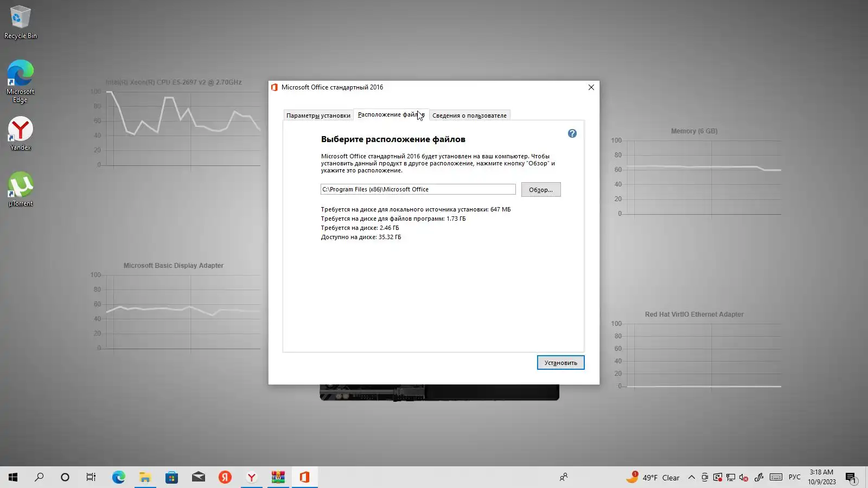The image size is (868, 488).
Task: Click the Meet Now camera tray icon
Action: [x=704, y=477]
